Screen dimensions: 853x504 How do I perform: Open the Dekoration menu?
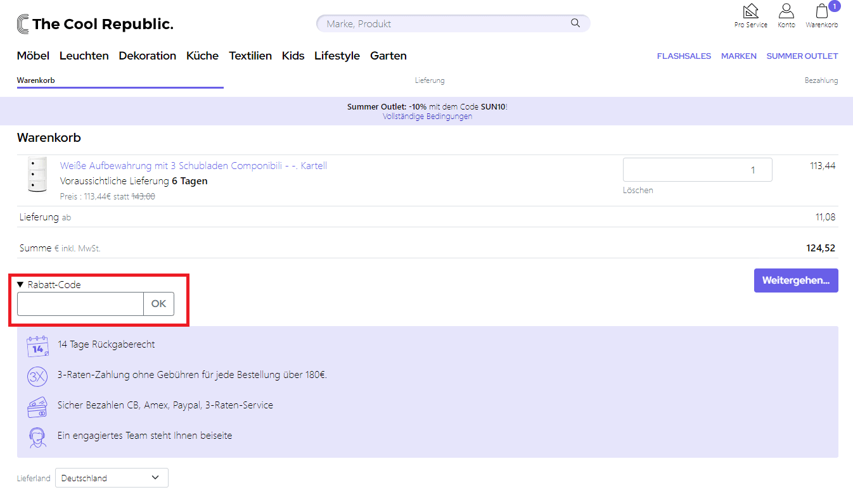tap(148, 56)
